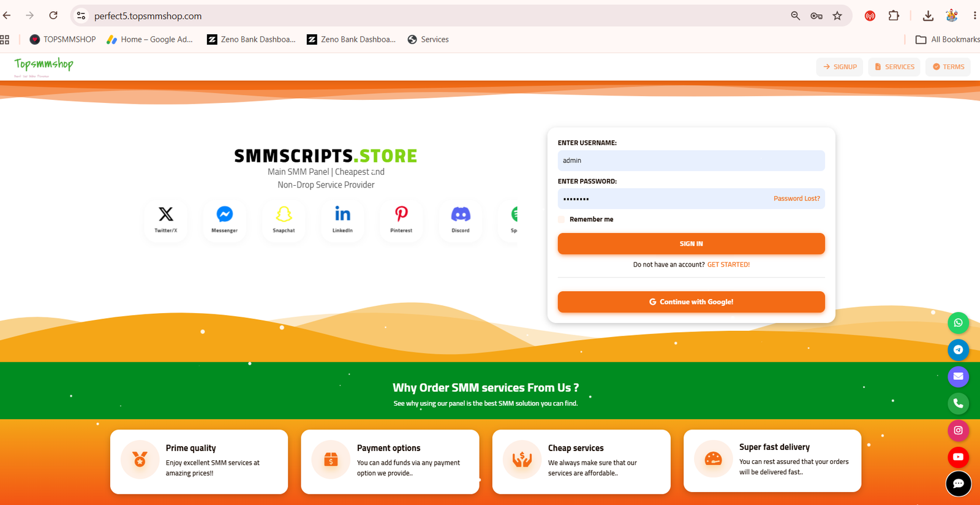Screen dimensions: 980x505
Task: Click the 'Cheap services' card title
Action: coord(576,448)
